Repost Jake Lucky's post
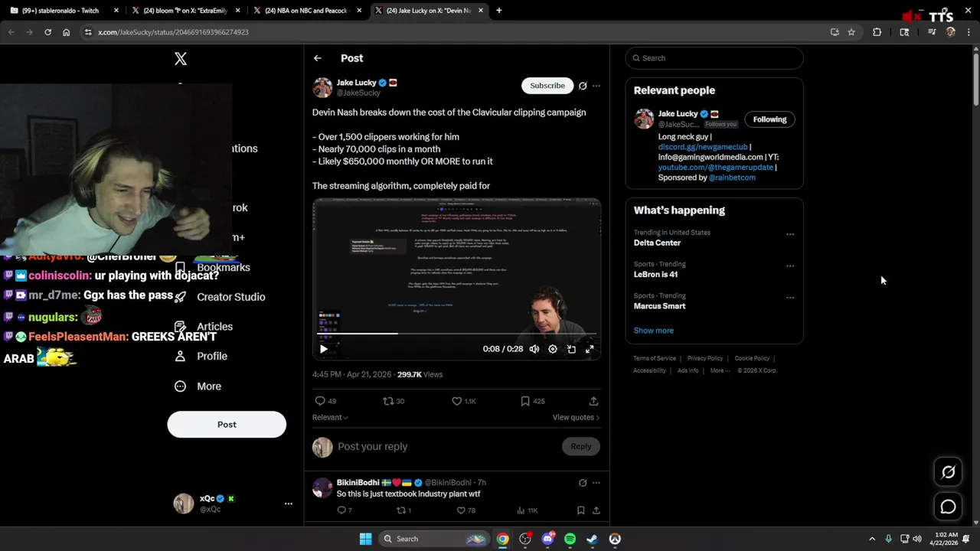 [394, 401]
